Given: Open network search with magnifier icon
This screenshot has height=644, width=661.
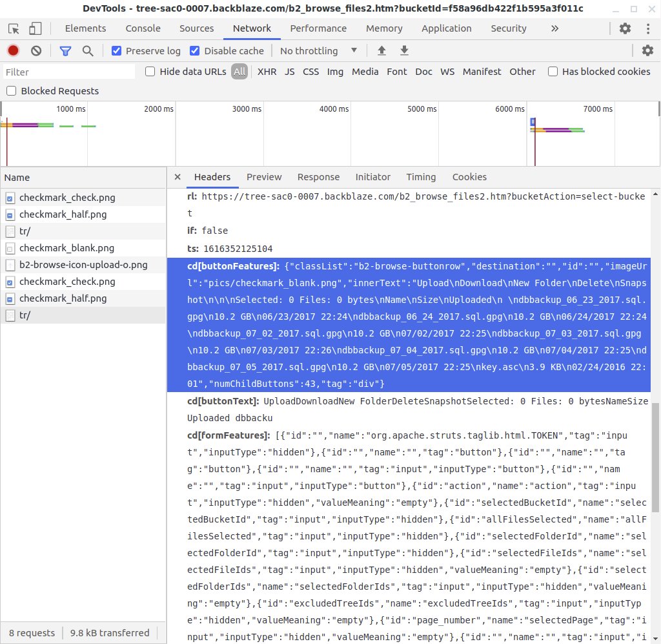Looking at the screenshot, I should [88, 51].
